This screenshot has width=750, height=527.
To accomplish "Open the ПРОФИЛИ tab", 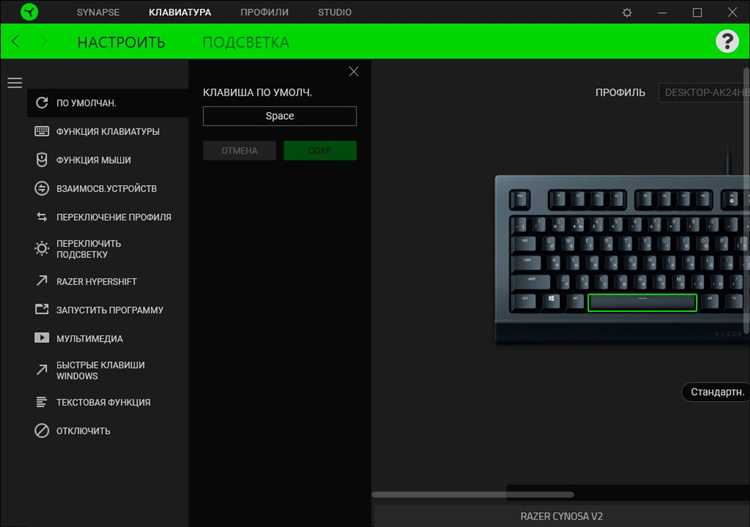I will [x=265, y=12].
